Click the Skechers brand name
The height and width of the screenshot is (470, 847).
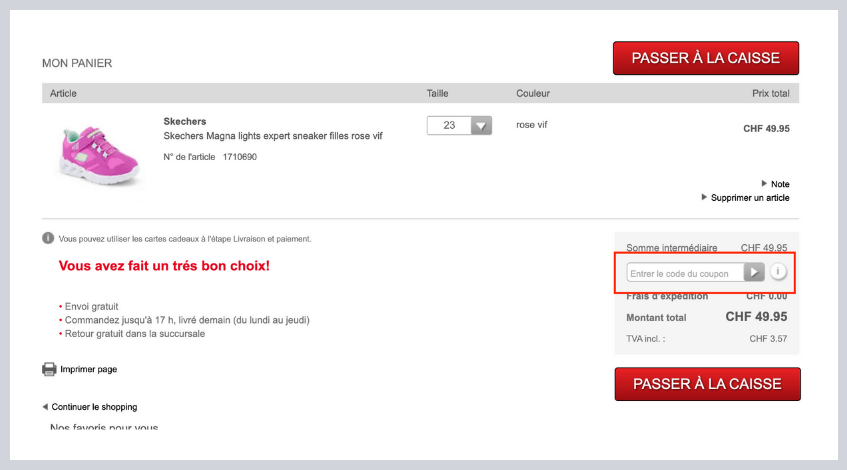(185, 122)
